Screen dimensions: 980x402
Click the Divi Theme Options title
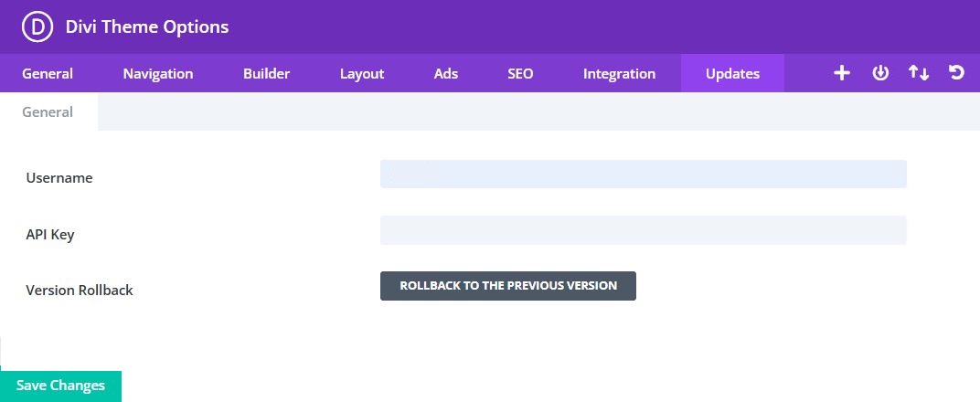tap(147, 27)
